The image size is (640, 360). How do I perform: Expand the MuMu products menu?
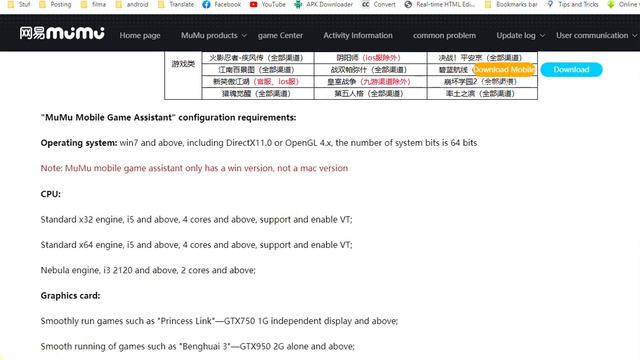214,36
